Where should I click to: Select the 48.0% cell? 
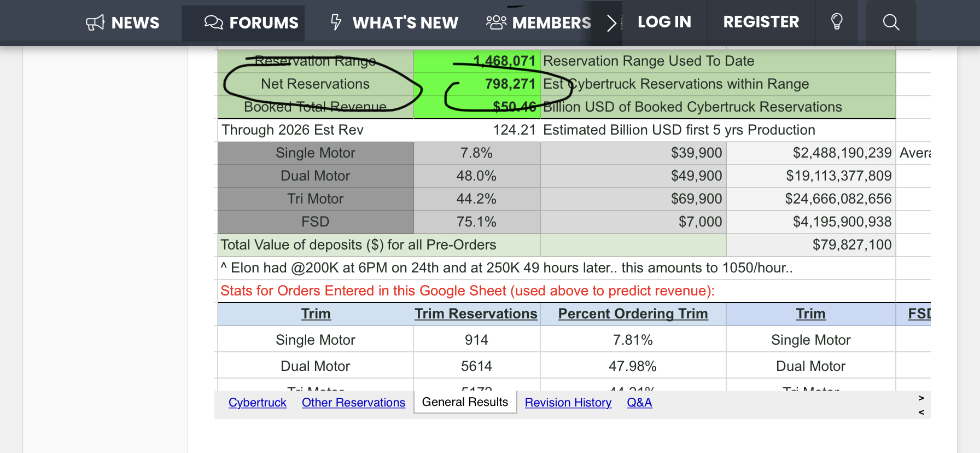coord(477,176)
